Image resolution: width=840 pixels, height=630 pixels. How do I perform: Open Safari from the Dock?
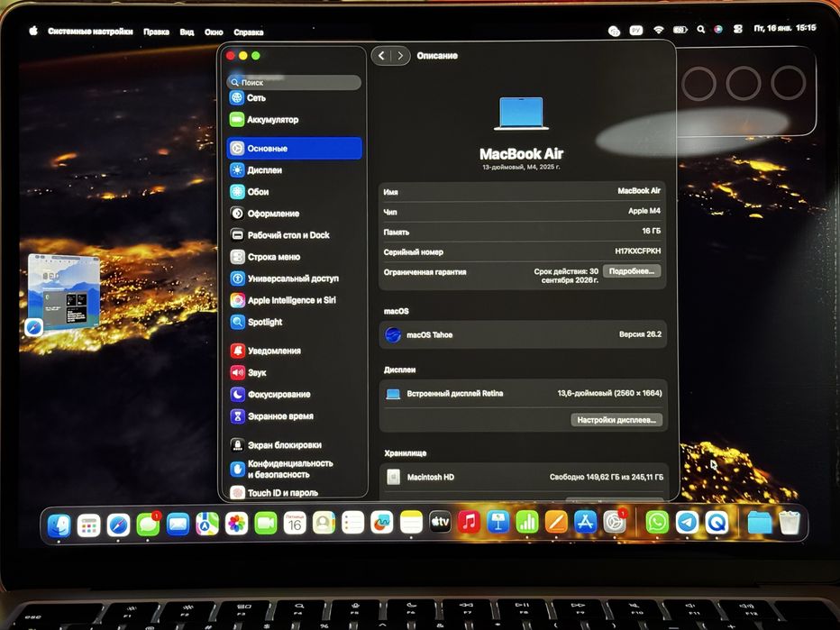[x=118, y=525]
